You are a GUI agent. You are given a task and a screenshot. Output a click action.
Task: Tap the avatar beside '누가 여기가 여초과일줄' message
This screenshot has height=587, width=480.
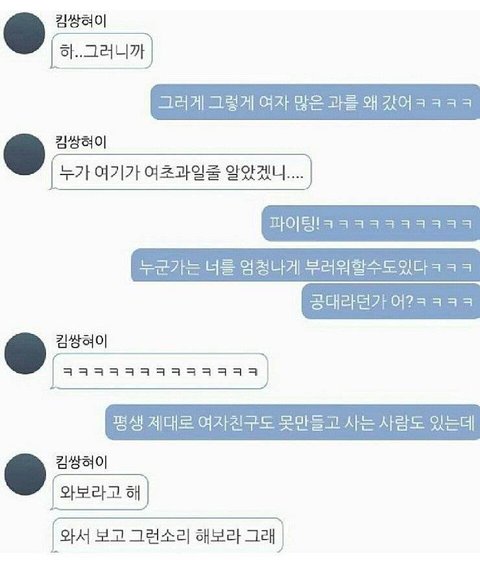[24, 154]
